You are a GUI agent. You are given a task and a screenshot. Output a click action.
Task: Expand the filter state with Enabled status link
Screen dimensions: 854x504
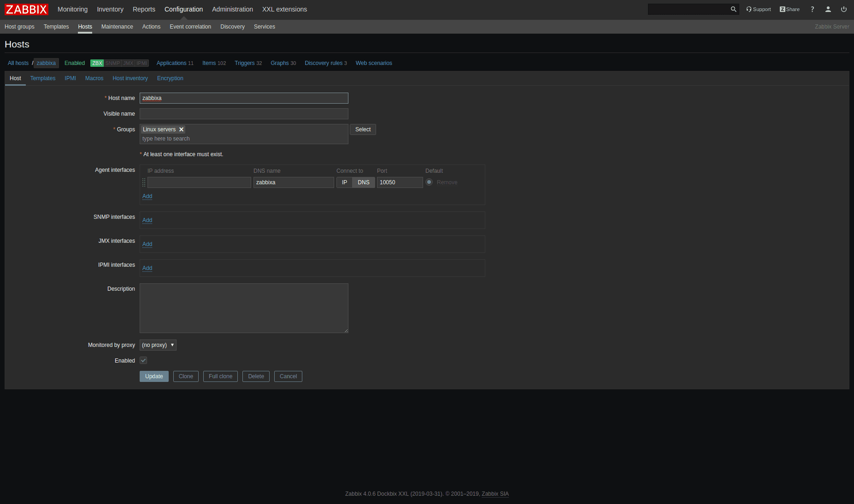(74, 63)
